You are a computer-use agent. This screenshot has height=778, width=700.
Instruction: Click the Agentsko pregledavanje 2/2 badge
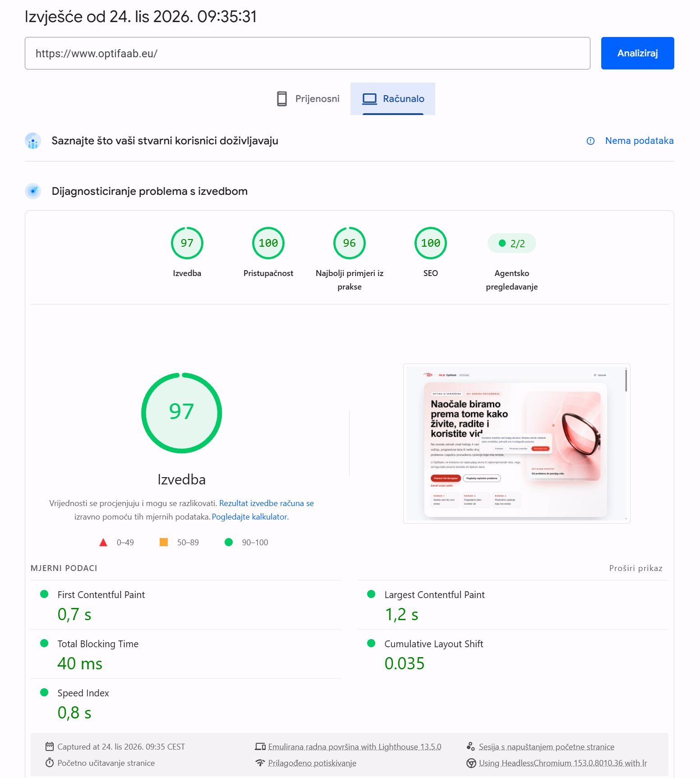click(512, 244)
